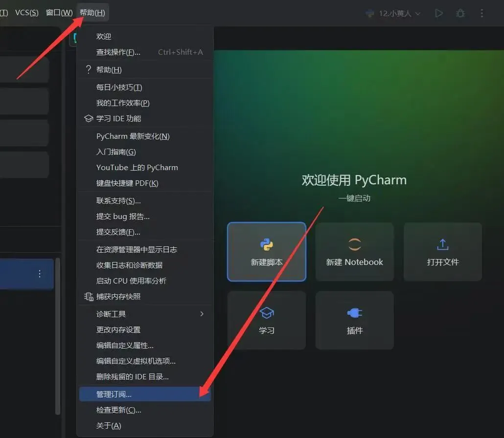Open the 12.小黄人 run configuration dropdown
504x438 pixels.
click(x=399, y=13)
